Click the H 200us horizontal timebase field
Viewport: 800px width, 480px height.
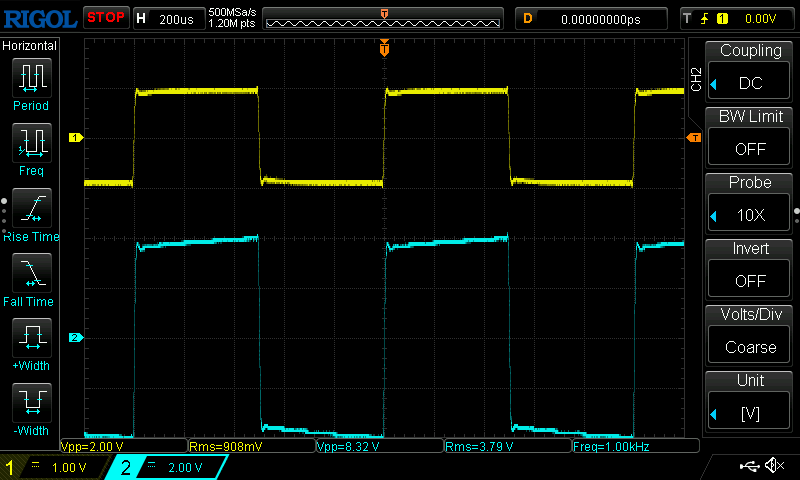pyautogui.click(x=169, y=19)
